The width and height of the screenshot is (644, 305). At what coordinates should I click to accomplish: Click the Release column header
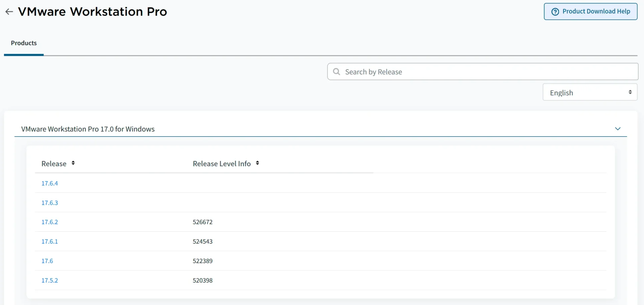(54, 163)
